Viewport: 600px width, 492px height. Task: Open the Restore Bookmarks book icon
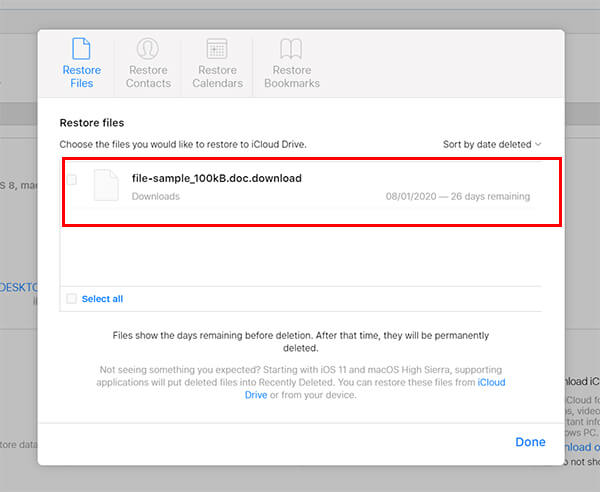click(291, 49)
